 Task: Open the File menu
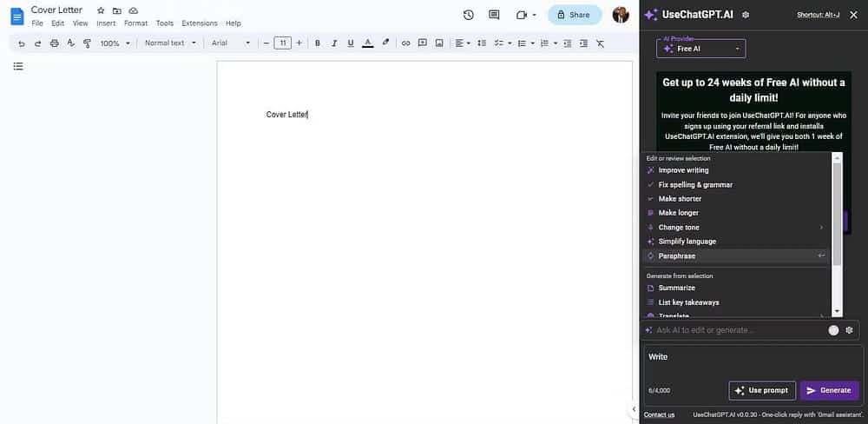pyautogui.click(x=37, y=23)
